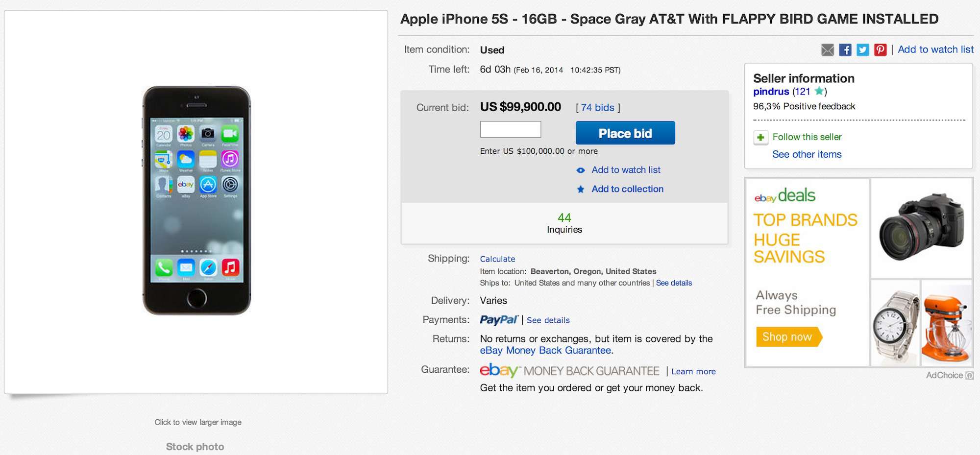The image size is (980, 455).
Task: Share listing via Twitter icon
Action: [862, 50]
